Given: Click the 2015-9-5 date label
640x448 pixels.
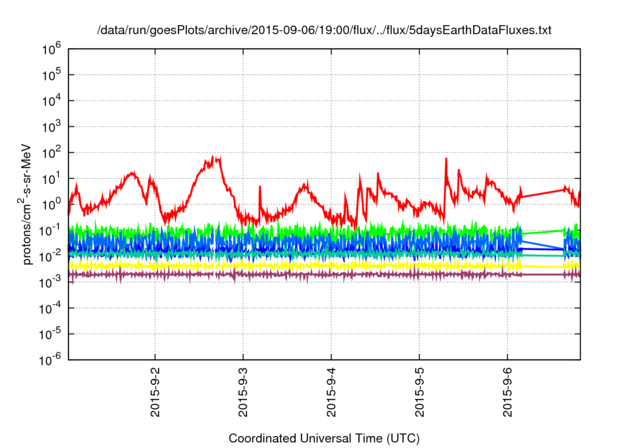Looking at the screenshot, I should tap(420, 392).
